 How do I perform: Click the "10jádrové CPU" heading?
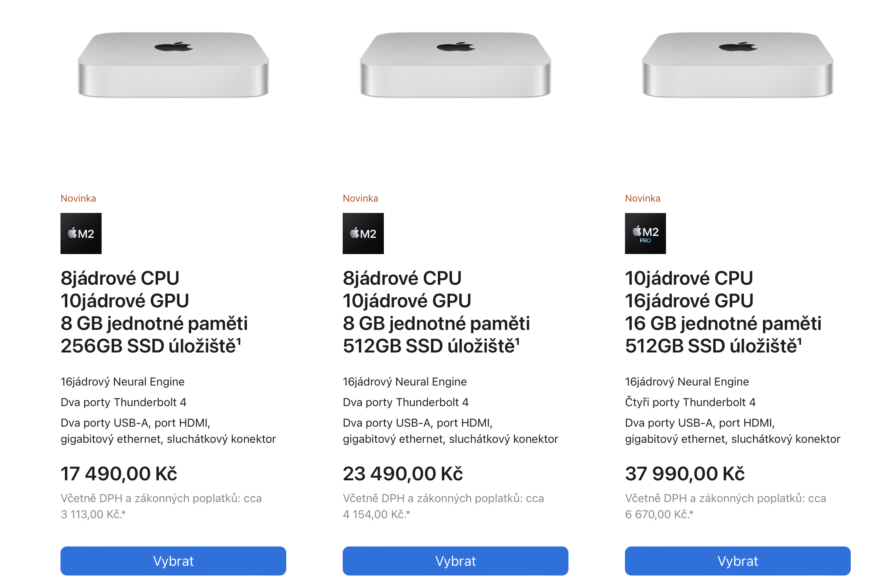point(689,278)
